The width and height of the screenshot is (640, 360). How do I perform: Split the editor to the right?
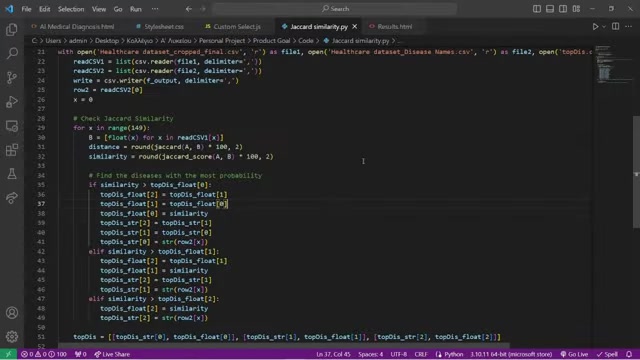coord(616,27)
